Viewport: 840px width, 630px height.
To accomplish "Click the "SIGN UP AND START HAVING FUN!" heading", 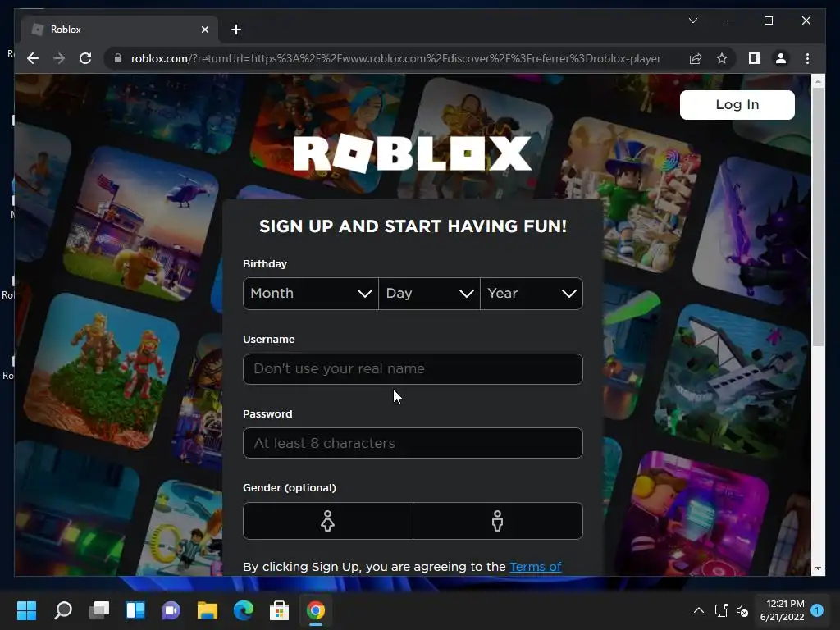I will [x=413, y=226].
